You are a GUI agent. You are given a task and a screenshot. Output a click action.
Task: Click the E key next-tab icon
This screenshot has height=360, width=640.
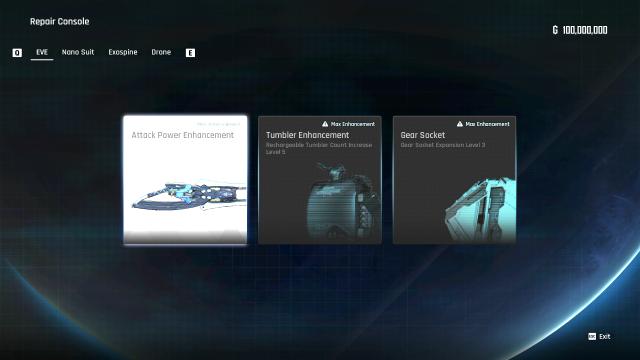190,53
